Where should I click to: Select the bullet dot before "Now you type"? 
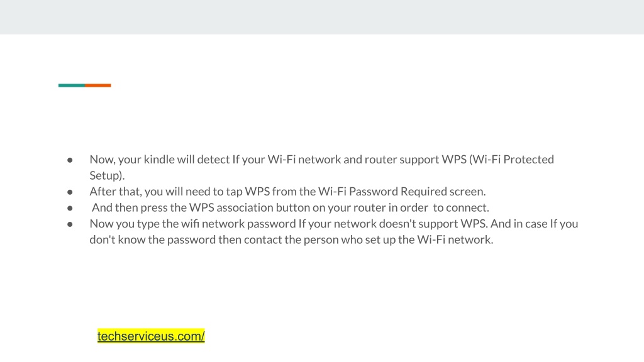(x=70, y=224)
